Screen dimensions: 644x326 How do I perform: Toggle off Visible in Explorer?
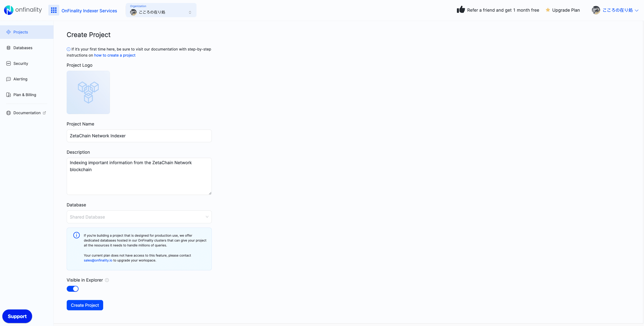click(72, 289)
